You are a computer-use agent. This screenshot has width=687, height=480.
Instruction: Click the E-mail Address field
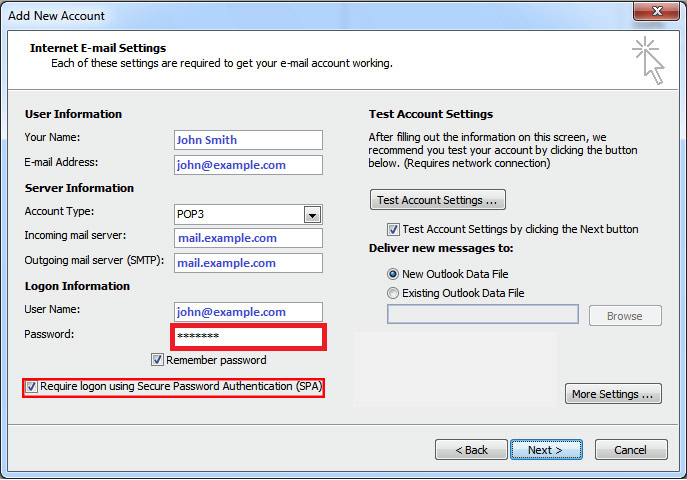click(x=248, y=165)
